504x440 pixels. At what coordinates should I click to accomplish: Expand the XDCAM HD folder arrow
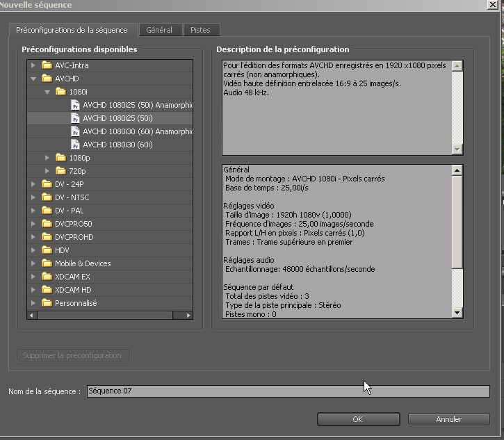coord(33,290)
